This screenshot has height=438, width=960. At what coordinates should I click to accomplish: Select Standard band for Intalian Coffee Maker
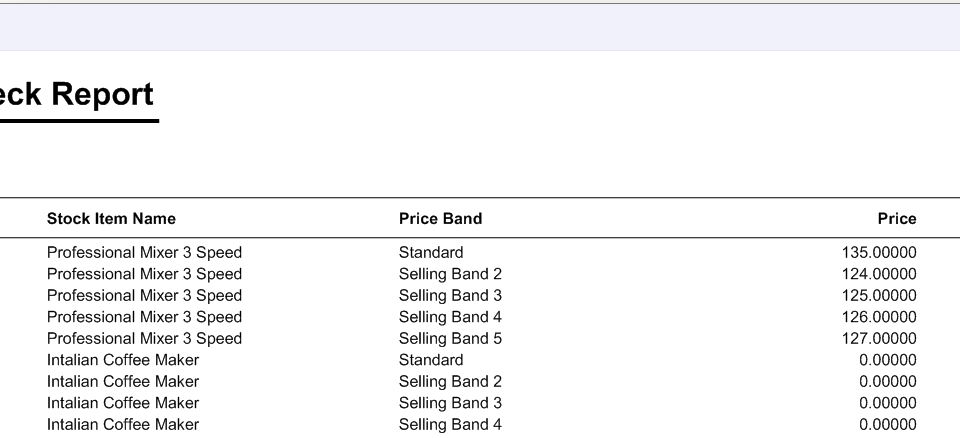point(431,360)
